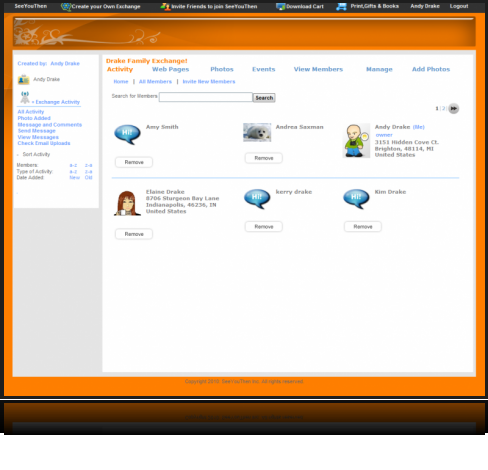Remove Andrea Saxman from members

264,158
